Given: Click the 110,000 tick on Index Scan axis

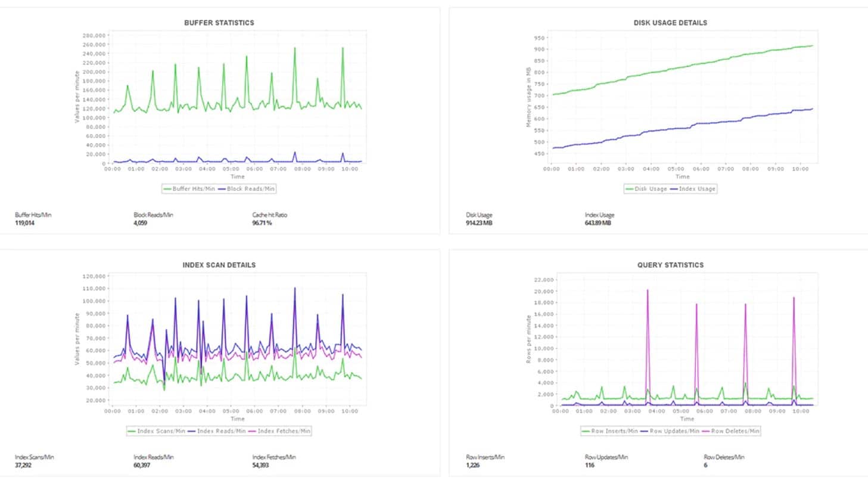Looking at the screenshot, I should (94, 289).
